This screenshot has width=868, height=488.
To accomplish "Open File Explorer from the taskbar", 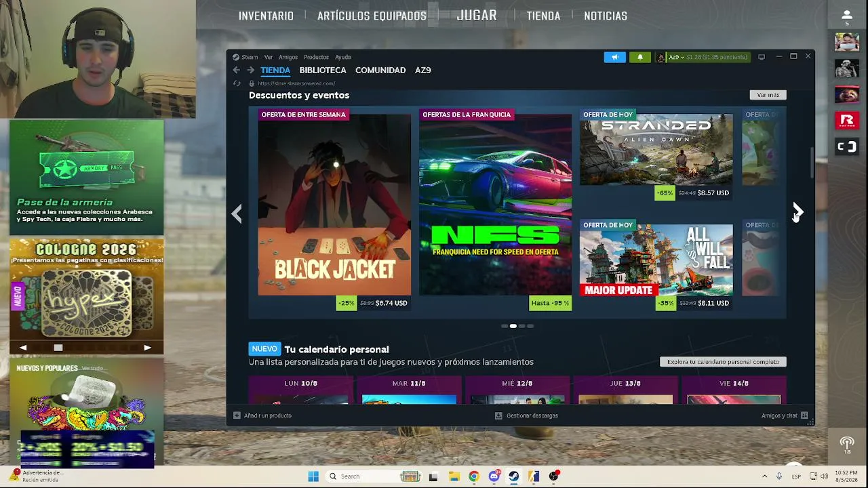I will point(454,476).
